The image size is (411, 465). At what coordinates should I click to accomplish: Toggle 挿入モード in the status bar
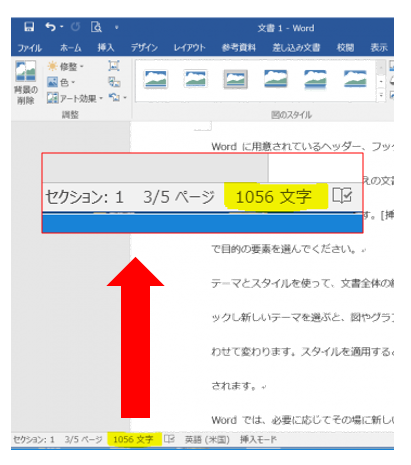pyautogui.click(x=258, y=440)
